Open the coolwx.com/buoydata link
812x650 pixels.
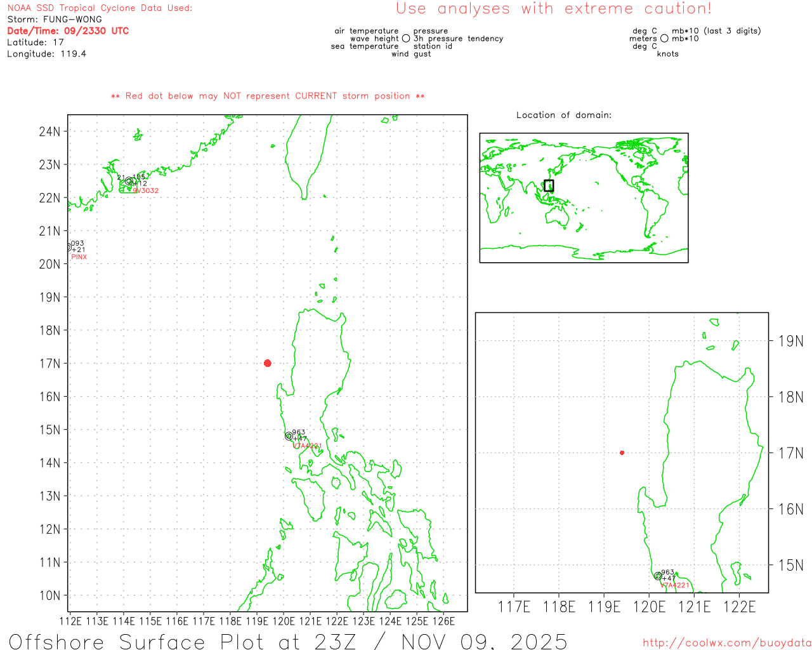coord(727,643)
